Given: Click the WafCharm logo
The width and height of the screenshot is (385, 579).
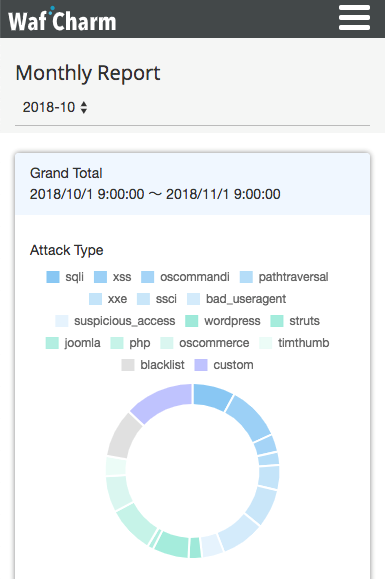Looking at the screenshot, I should click(62, 20).
